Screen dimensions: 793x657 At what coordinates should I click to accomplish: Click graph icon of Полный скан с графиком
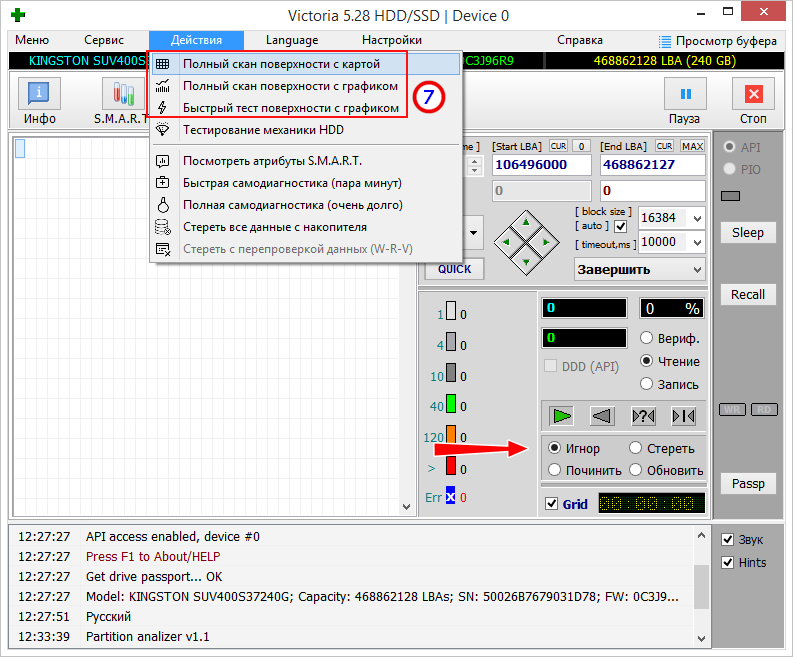[162, 86]
